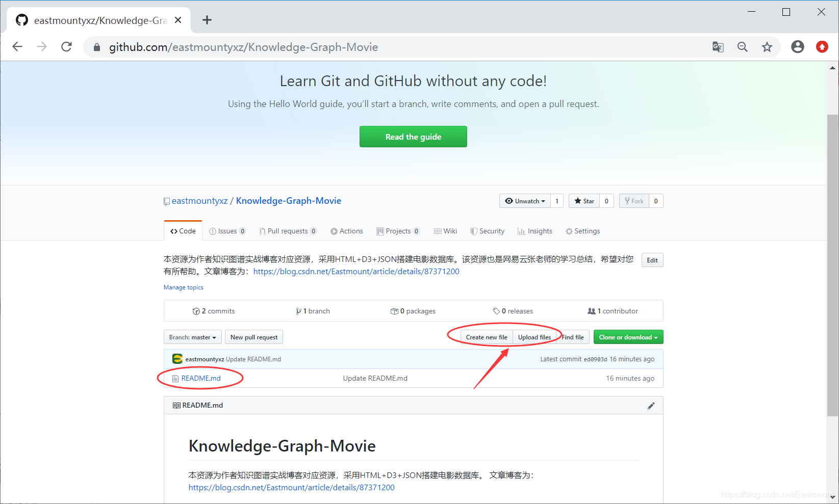The height and width of the screenshot is (504, 839).
Task: Close the eastmountyxz/Knowledge-Gra tab
Action: pyautogui.click(x=178, y=20)
